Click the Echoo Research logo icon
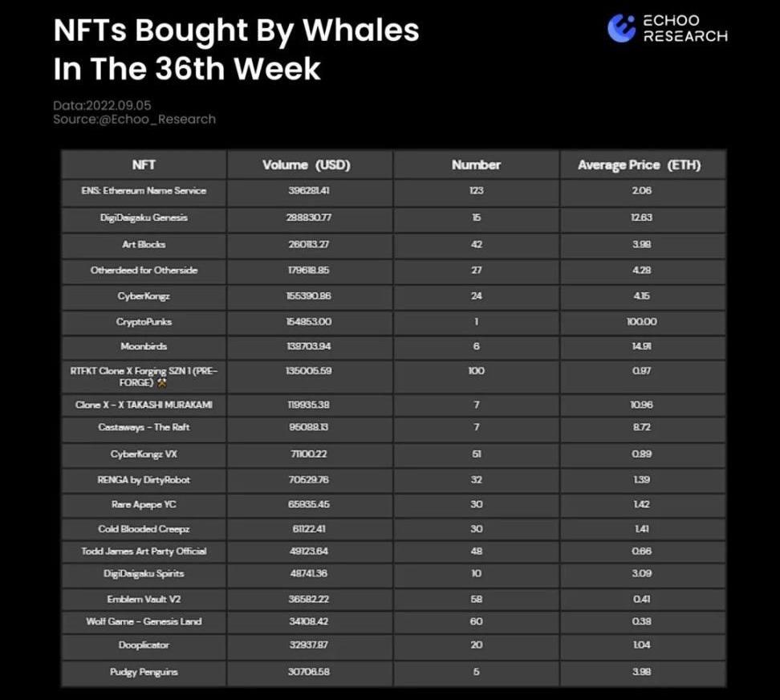The image size is (780, 700). coord(622,28)
